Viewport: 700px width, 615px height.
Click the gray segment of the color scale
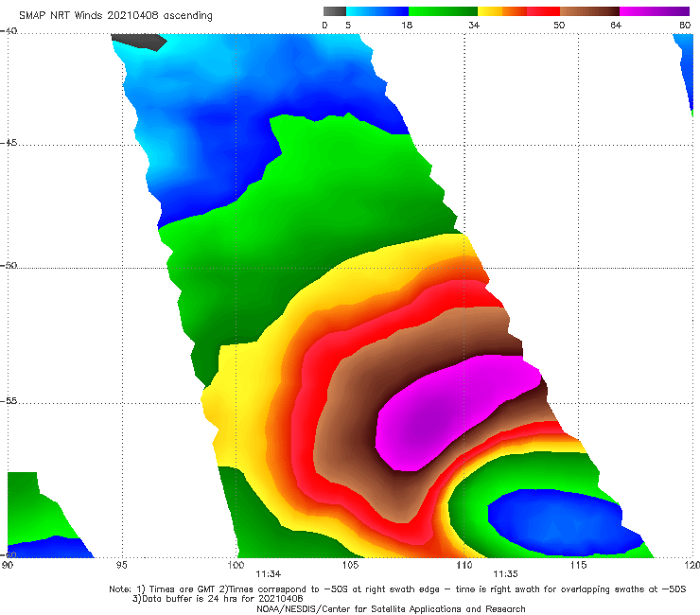click(x=335, y=11)
